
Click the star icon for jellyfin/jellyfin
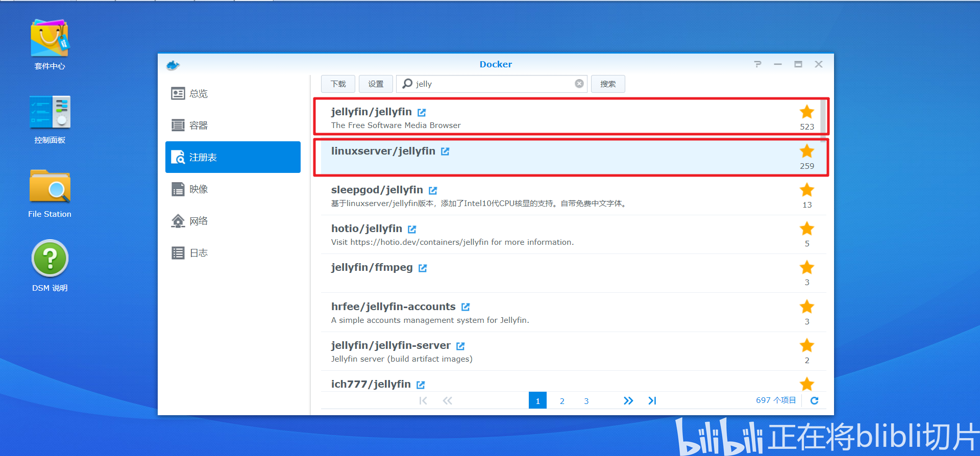coord(807,112)
